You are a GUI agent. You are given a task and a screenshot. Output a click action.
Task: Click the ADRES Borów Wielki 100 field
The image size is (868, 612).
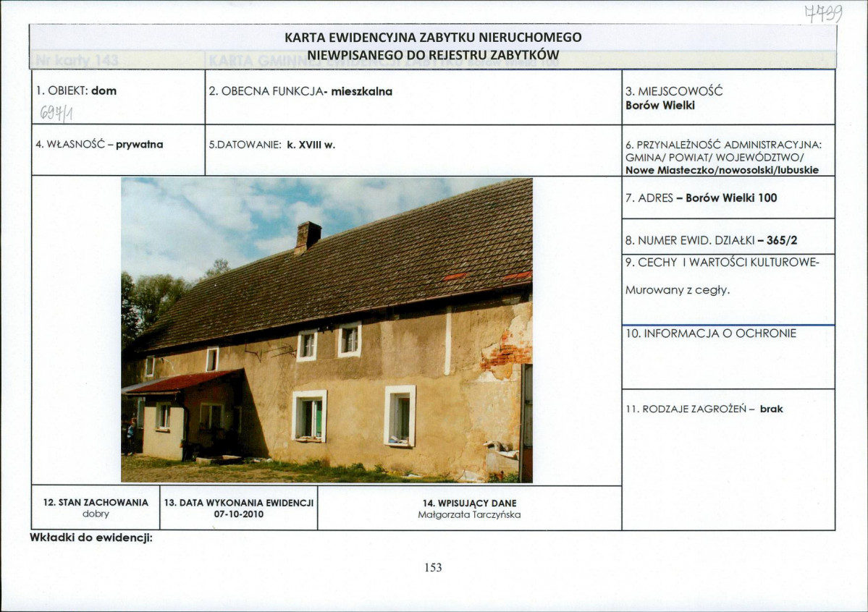[728, 197]
